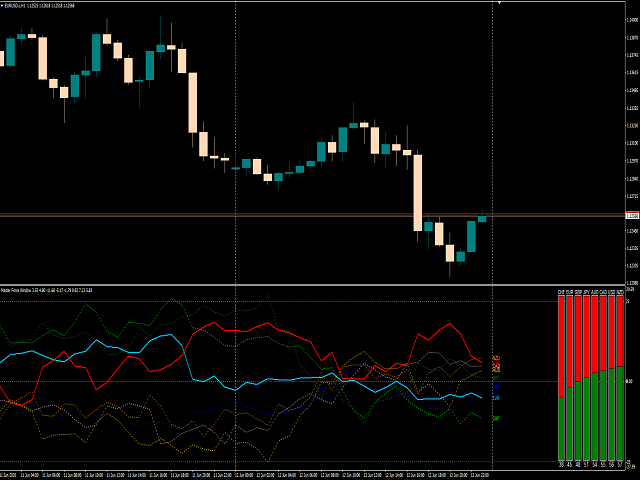Click the highlighted current price label on price axis
This screenshot has width=640, height=480.
632,216
